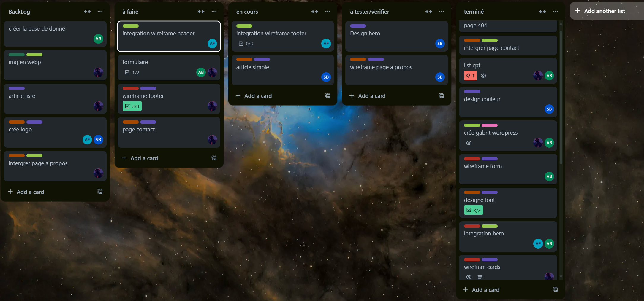Click the pink label on 'crée gabrit wordpress' card
Screen dimensions: 644x301
pyautogui.click(x=489, y=125)
